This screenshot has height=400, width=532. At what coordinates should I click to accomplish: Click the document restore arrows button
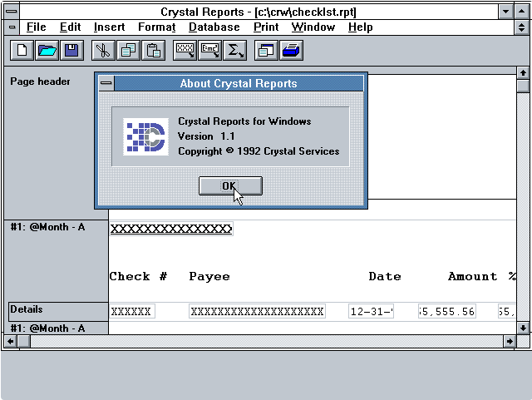pos(521,27)
